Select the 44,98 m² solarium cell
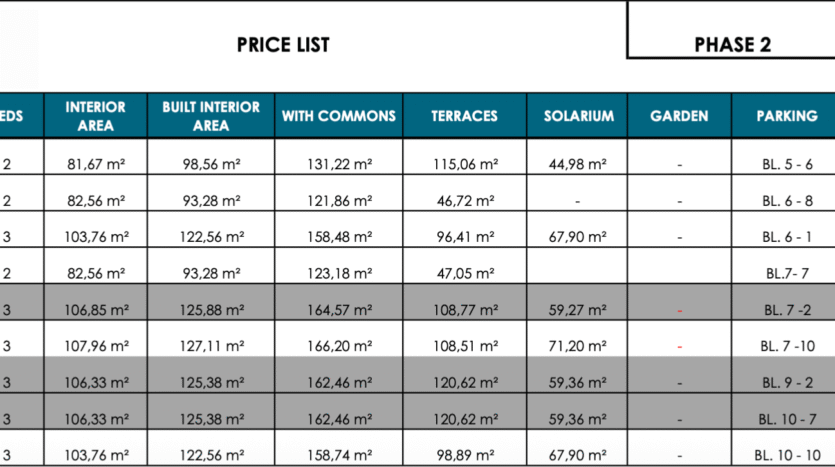 click(x=578, y=157)
